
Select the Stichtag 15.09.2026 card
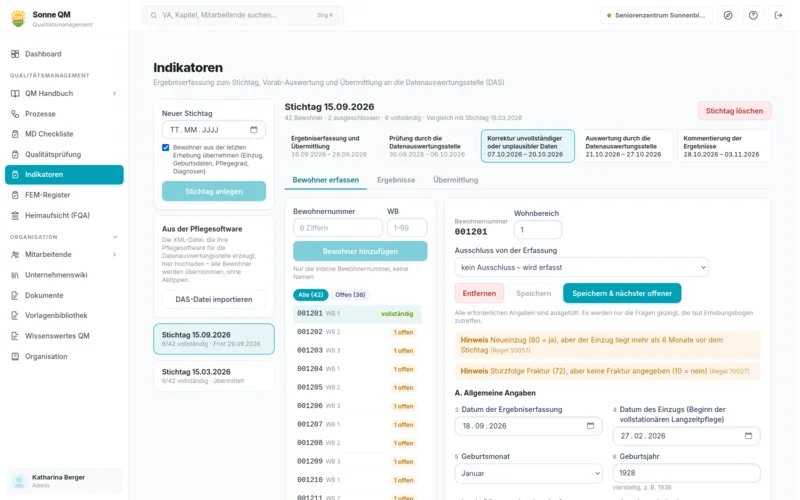(x=214, y=339)
